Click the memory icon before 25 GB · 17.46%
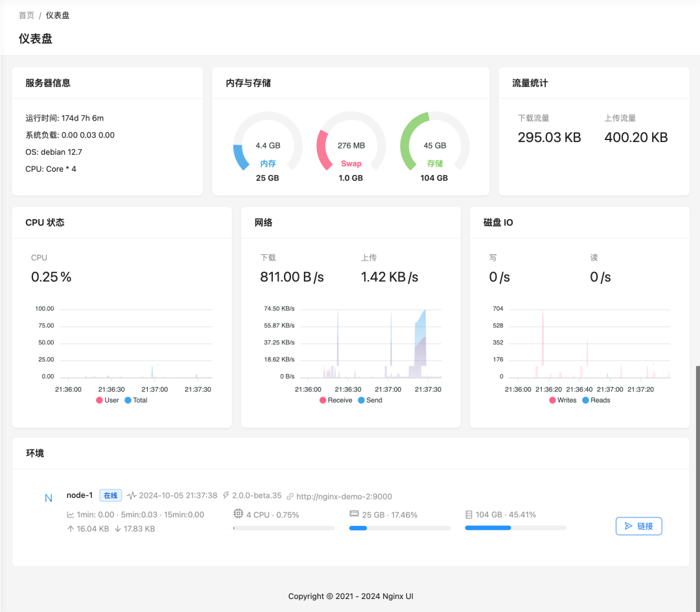The image size is (700, 612). pyautogui.click(x=354, y=514)
